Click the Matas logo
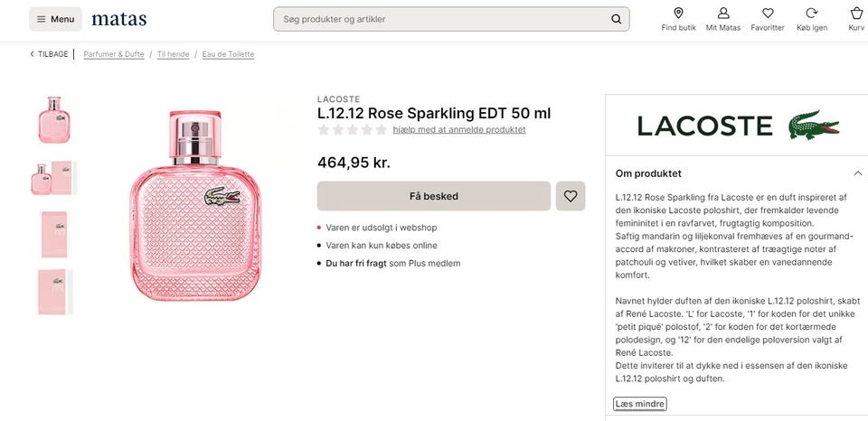 [118, 19]
